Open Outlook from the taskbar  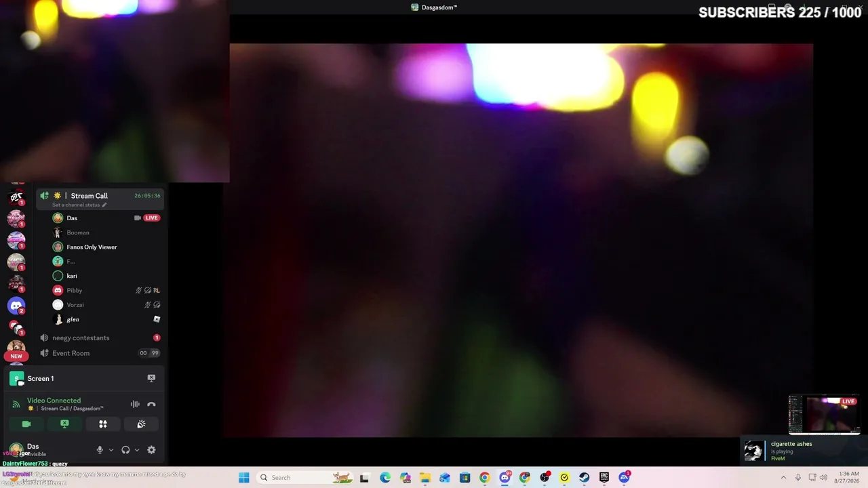click(445, 477)
